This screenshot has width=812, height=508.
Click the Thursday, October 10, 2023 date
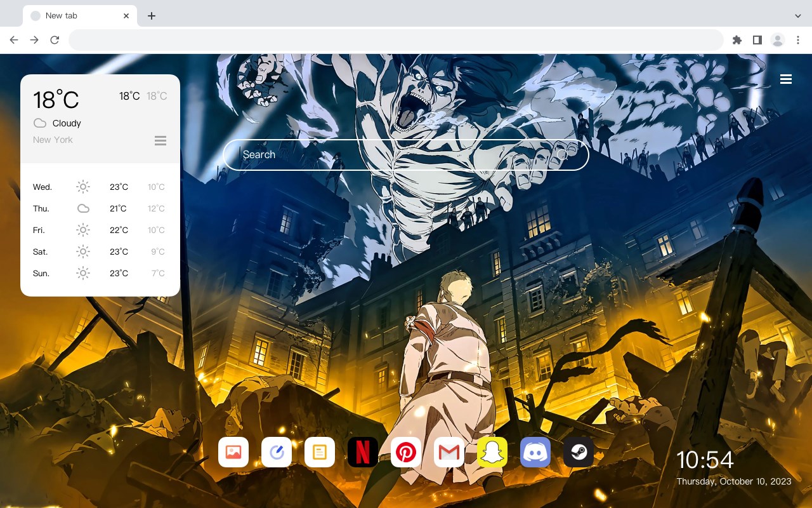click(734, 481)
